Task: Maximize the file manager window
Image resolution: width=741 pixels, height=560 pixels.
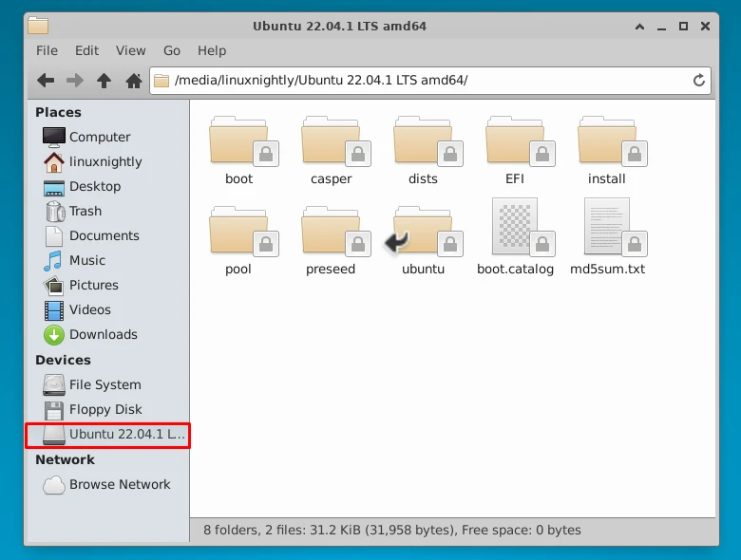Action: point(683,27)
